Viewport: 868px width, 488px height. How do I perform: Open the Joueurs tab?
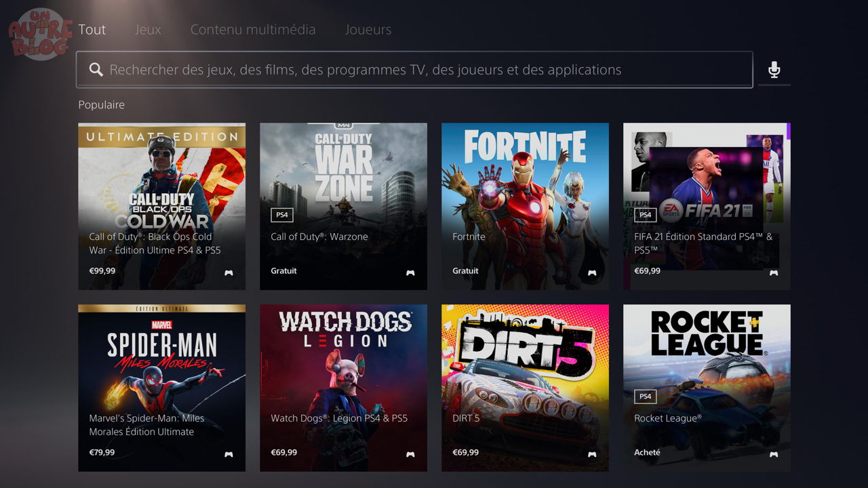[368, 30]
